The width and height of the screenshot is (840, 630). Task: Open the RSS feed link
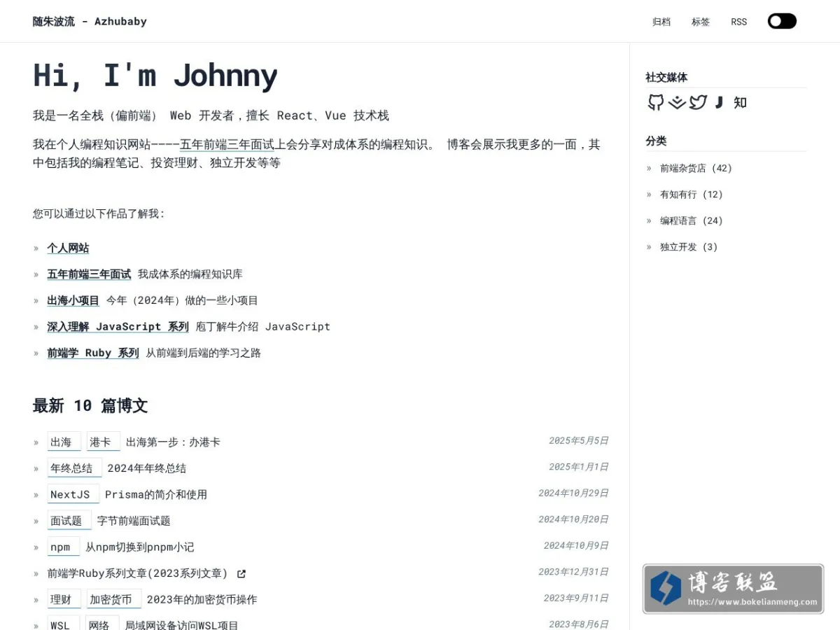(739, 22)
